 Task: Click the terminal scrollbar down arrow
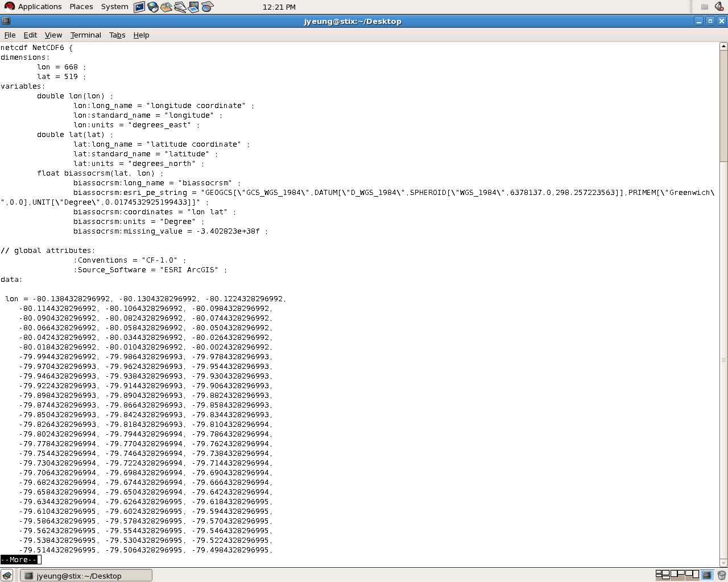723,563
